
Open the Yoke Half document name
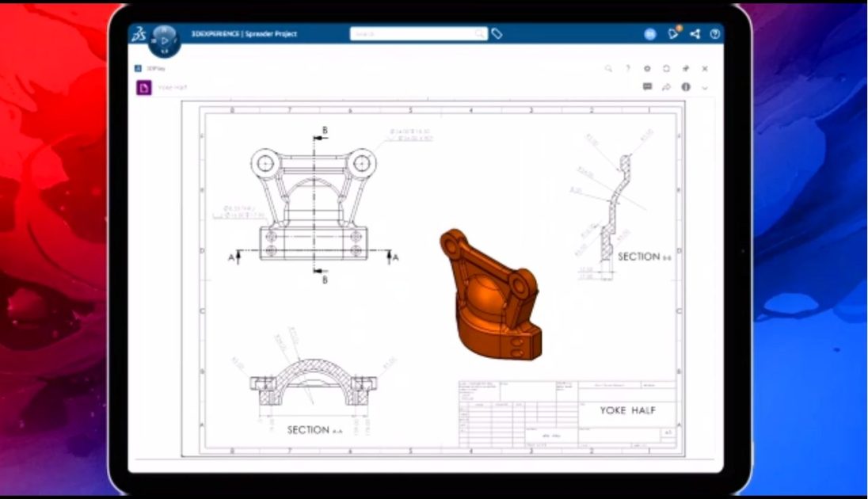pyautogui.click(x=174, y=87)
